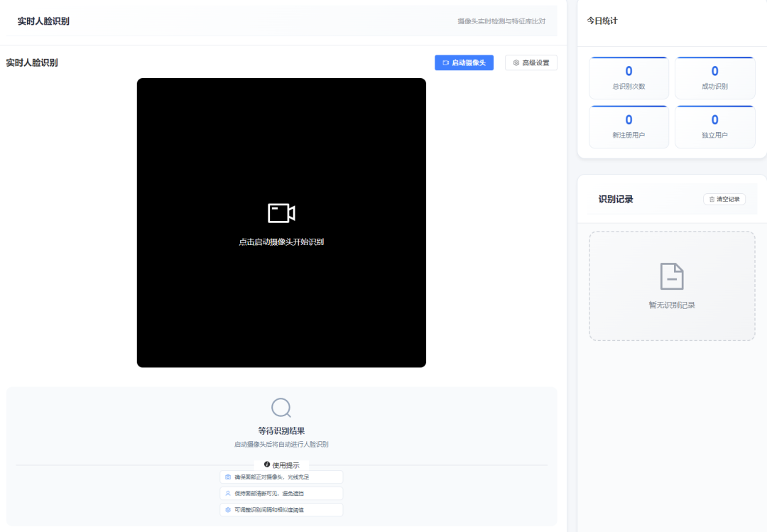Select the 成功识别 statistic card
Viewport: 767px width, 532px height.
[x=714, y=78]
